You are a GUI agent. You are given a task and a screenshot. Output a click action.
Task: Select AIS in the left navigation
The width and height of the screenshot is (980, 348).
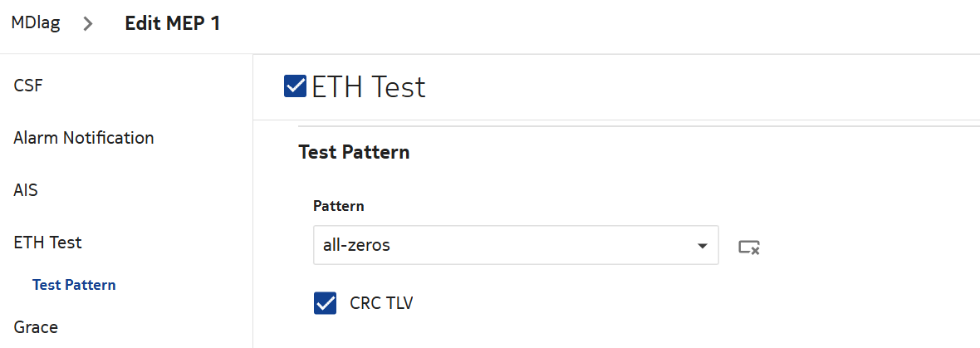[x=26, y=190]
